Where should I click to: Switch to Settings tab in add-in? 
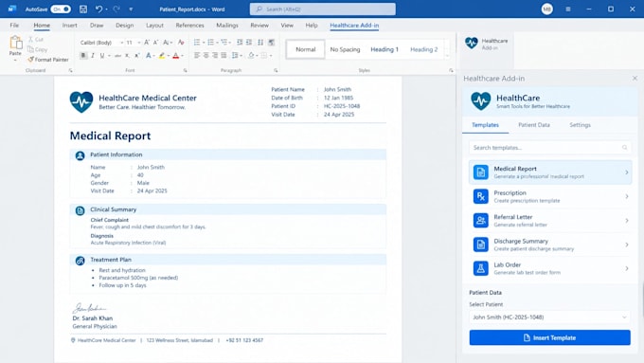(x=580, y=125)
